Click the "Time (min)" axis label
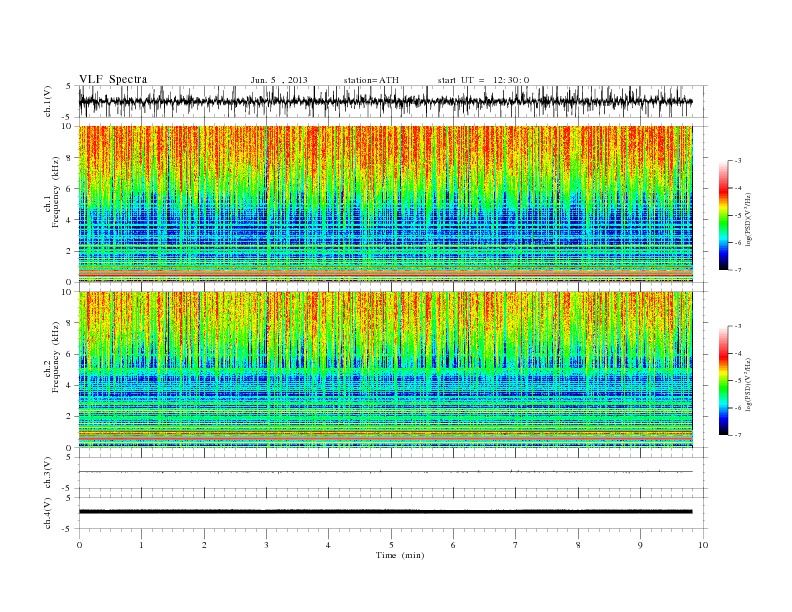Screen dimensions: 792x612 tap(400, 555)
